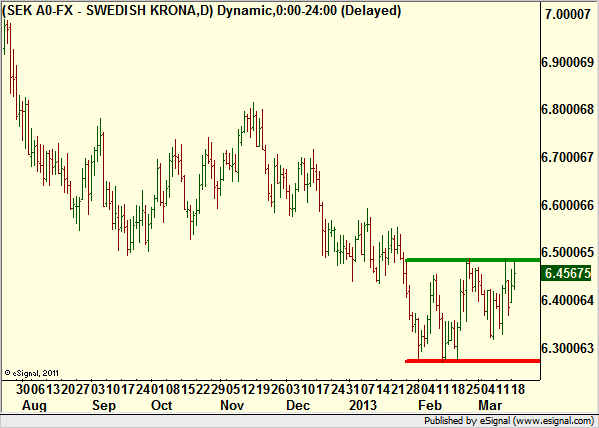Click the Sep month label
This screenshot has height=428, width=599.
click(x=104, y=405)
